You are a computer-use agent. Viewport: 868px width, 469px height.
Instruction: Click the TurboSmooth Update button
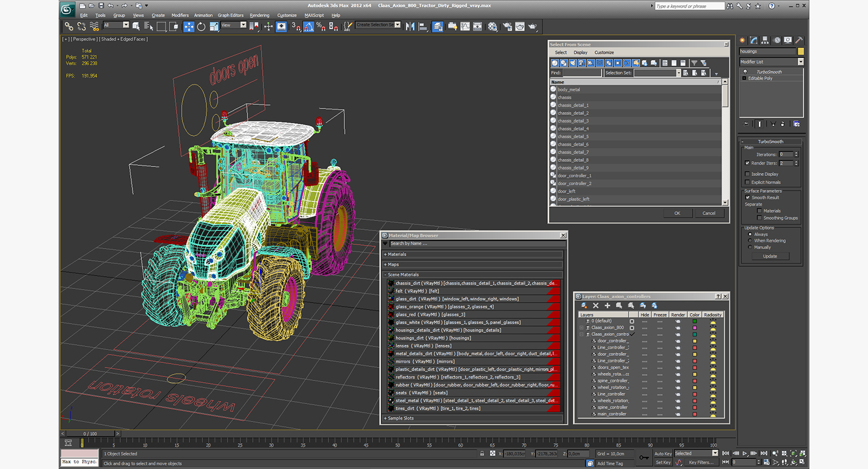(x=770, y=256)
